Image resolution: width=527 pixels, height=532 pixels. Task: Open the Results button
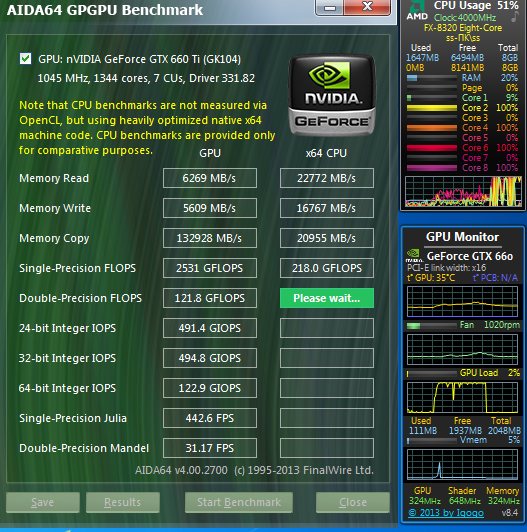(123, 502)
